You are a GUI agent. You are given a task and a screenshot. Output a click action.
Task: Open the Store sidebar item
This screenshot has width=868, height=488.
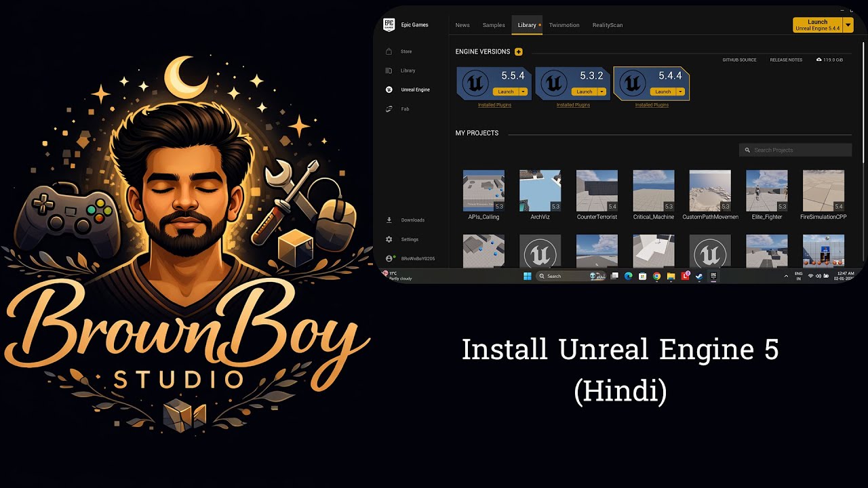pos(399,52)
